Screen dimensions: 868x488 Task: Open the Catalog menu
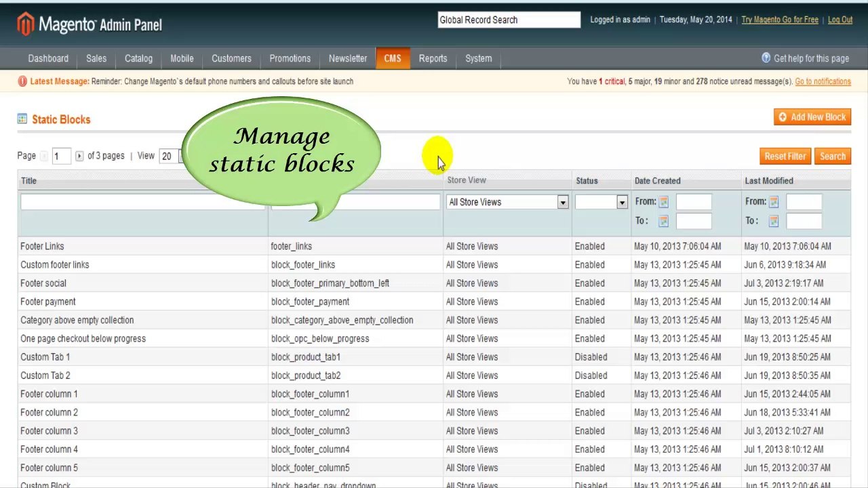coord(138,58)
